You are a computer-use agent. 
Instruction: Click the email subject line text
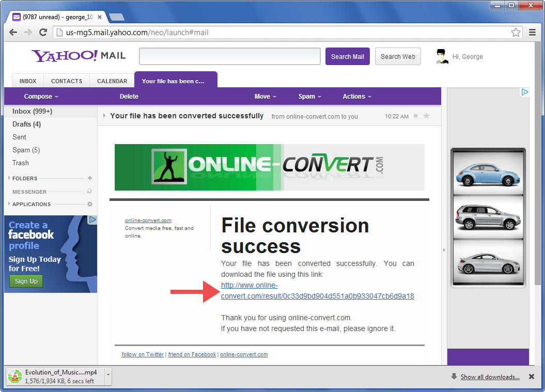click(186, 116)
